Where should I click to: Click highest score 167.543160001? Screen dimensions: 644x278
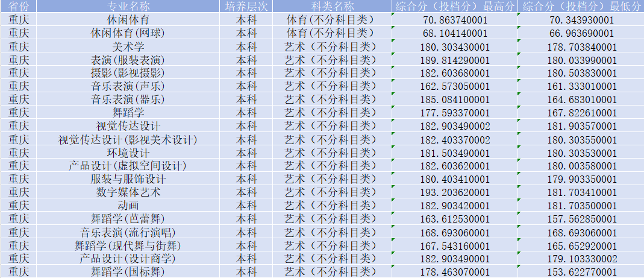(x=454, y=246)
